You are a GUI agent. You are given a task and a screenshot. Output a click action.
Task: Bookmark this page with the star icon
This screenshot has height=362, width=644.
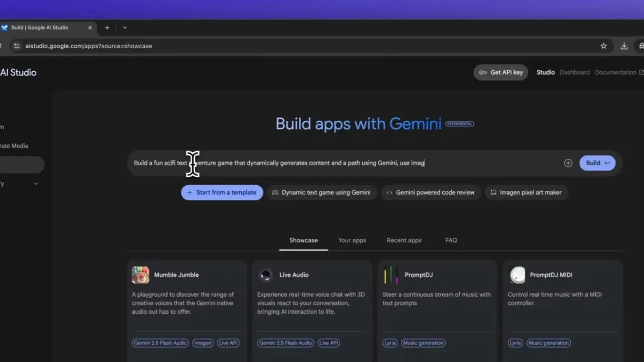click(x=604, y=46)
